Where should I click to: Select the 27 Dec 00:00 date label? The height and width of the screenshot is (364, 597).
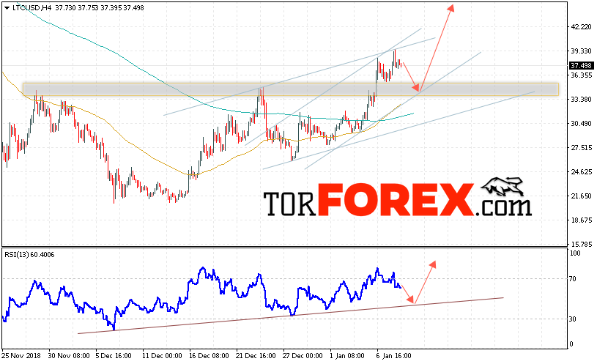click(x=303, y=356)
